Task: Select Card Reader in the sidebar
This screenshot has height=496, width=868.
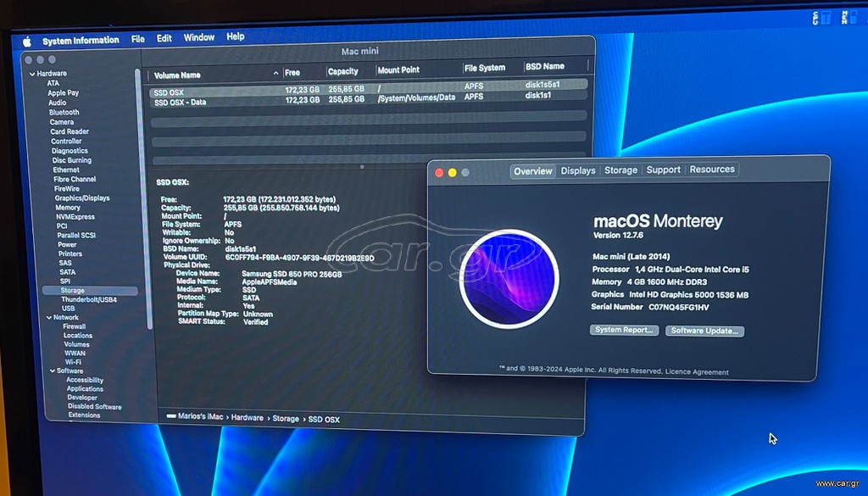Action: [x=70, y=131]
